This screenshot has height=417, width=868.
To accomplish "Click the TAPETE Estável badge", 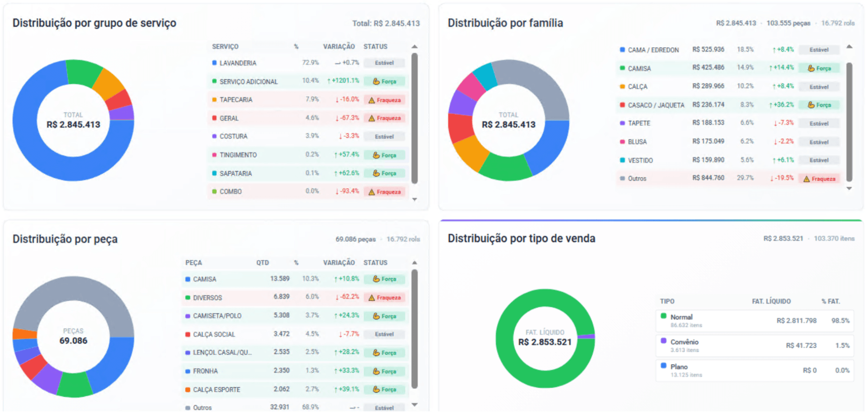I will (819, 123).
